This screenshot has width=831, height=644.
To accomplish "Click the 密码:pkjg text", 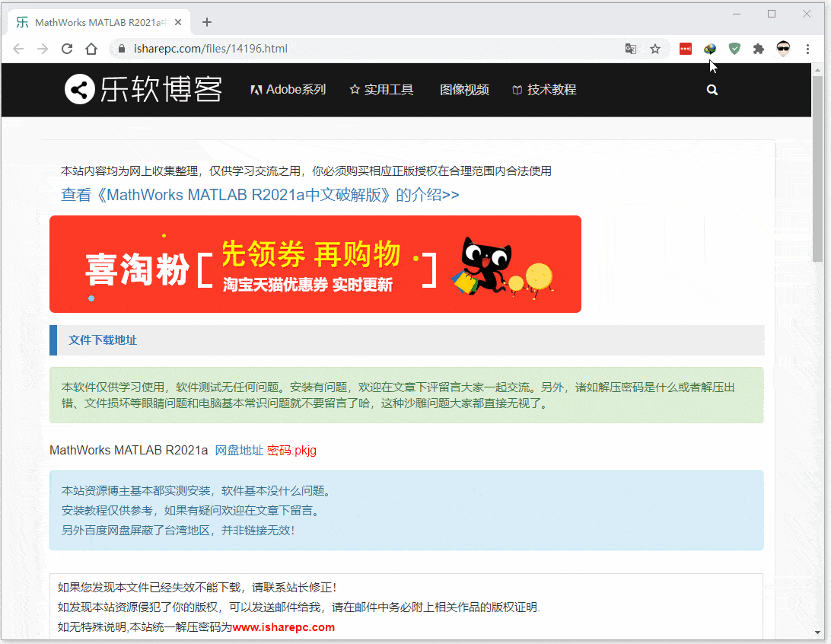I will [291, 451].
